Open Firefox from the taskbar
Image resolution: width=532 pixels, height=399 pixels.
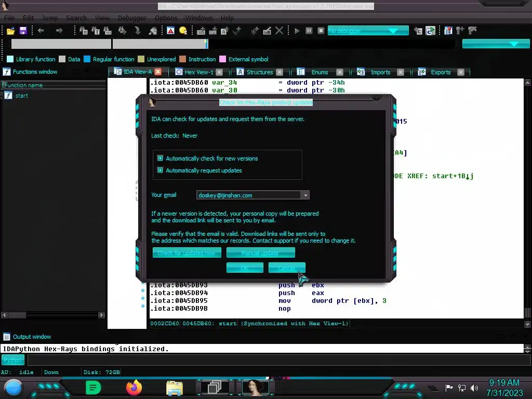coord(134,388)
